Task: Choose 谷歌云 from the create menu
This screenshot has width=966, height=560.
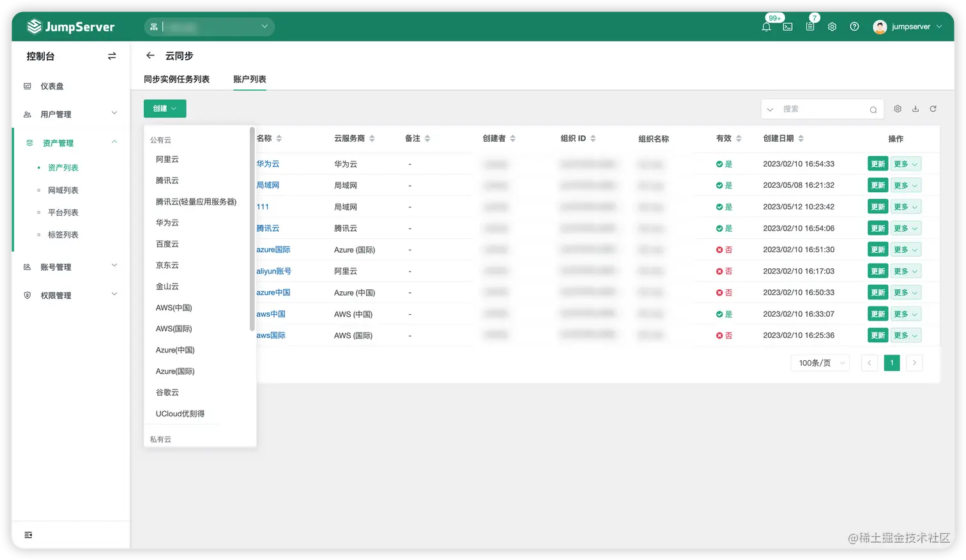Action: (x=167, y=393)
